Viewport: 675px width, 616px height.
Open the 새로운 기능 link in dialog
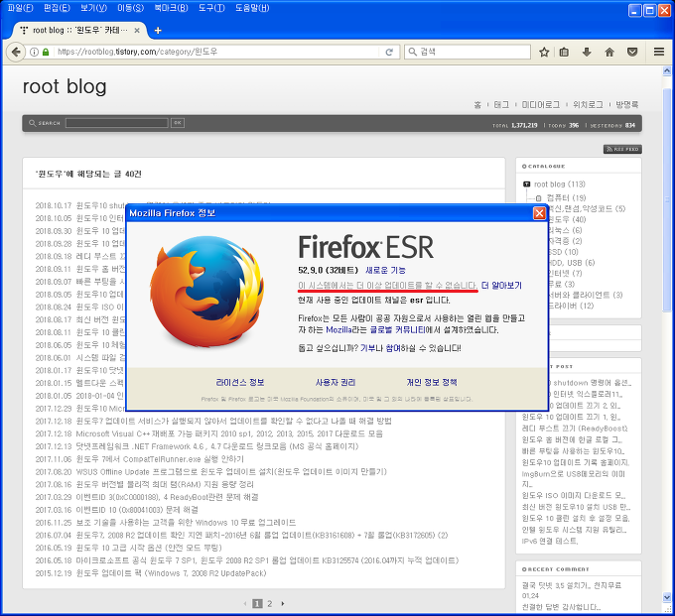point(385,270)
